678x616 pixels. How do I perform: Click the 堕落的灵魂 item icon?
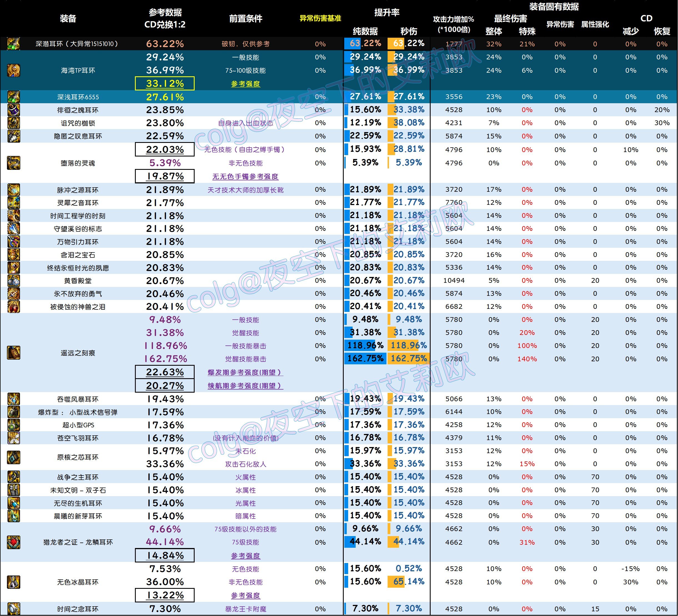[x=13, y=163]
